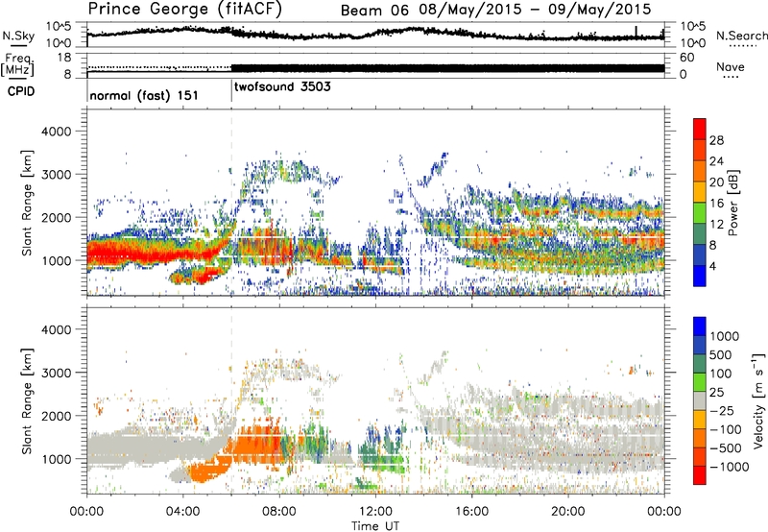Click the 3000 tick on power panel axis

coord(57,175)
